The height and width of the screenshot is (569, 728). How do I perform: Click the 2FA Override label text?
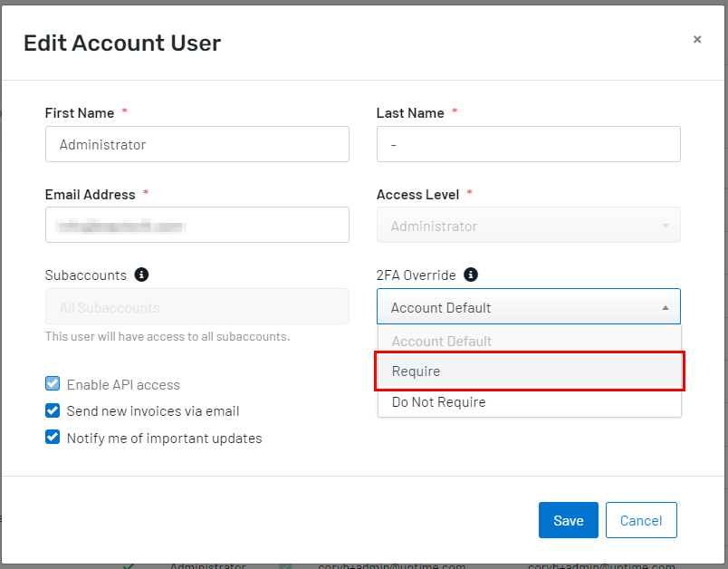(x=417, y=275)
